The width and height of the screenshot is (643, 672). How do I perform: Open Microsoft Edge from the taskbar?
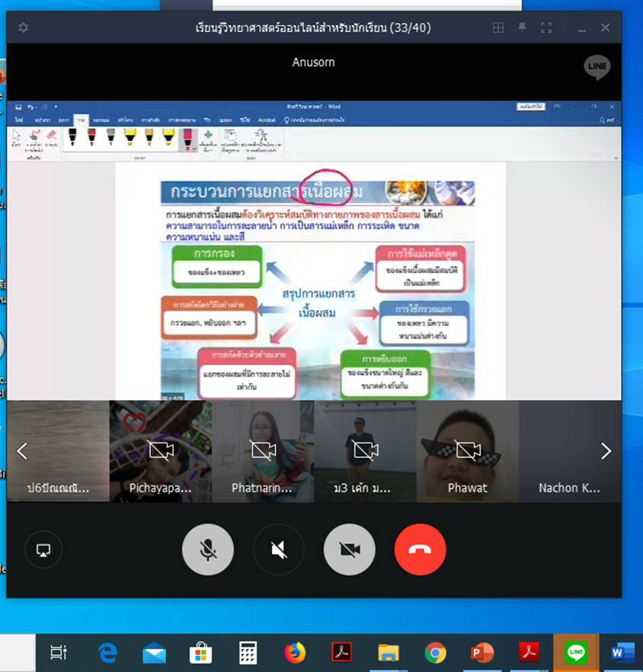(107, 652)
